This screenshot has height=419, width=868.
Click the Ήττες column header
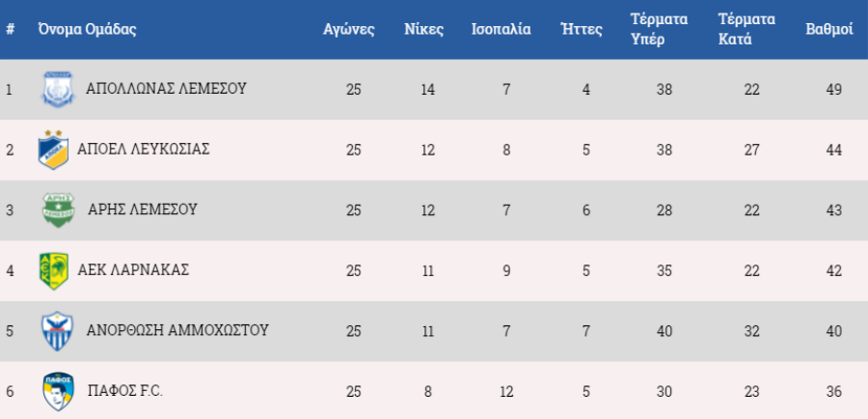(x=582, y=29)
